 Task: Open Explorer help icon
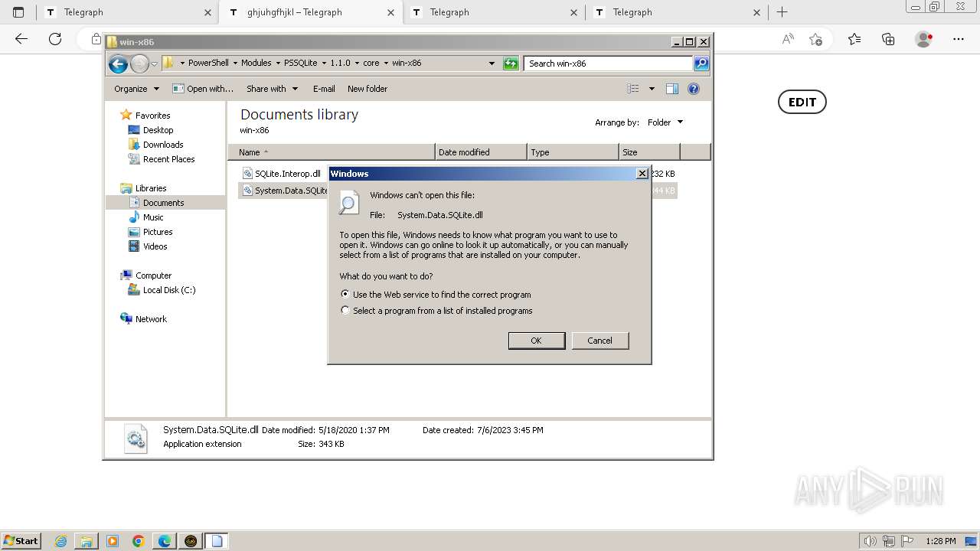694,89
